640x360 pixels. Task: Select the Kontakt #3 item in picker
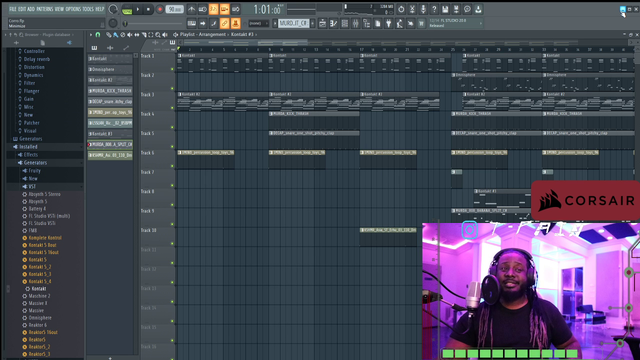point(110,133)
